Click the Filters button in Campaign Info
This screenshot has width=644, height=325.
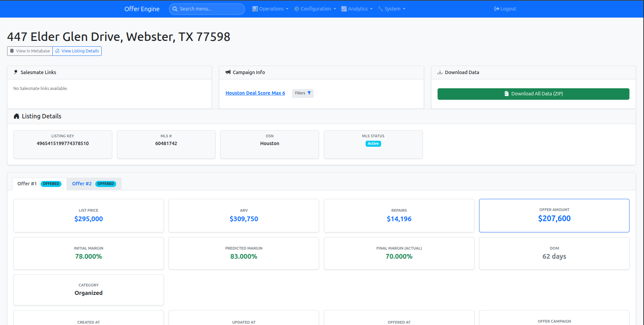[302, 93]
